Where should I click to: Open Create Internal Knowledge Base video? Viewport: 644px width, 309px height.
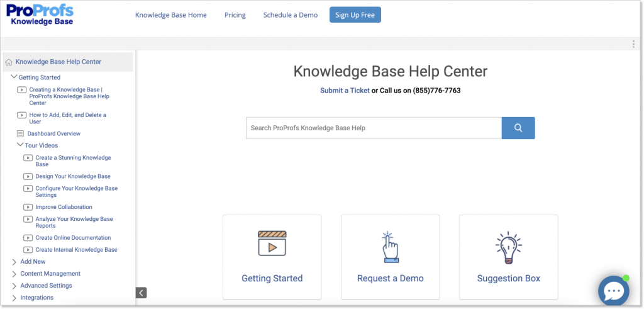[76, 250]
